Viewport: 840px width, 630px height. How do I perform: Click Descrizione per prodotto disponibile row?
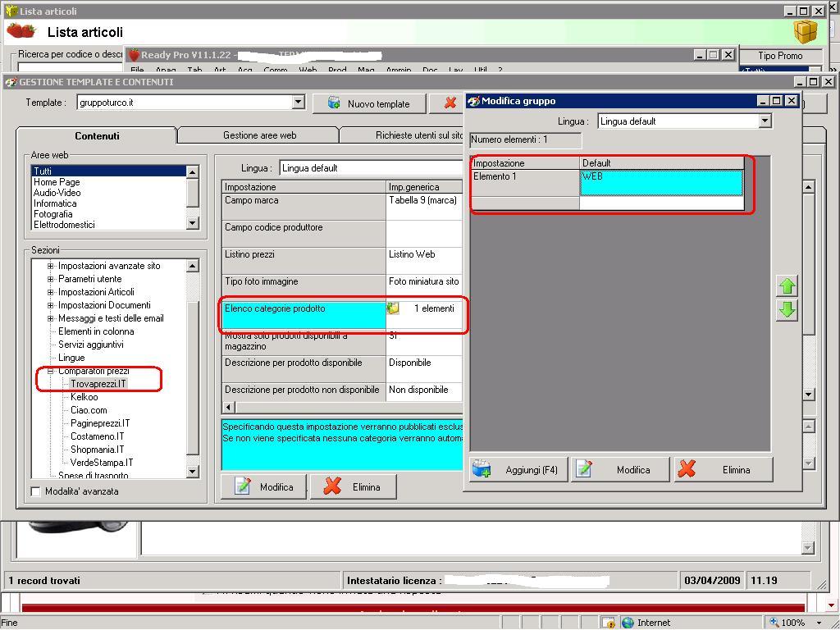342,369
